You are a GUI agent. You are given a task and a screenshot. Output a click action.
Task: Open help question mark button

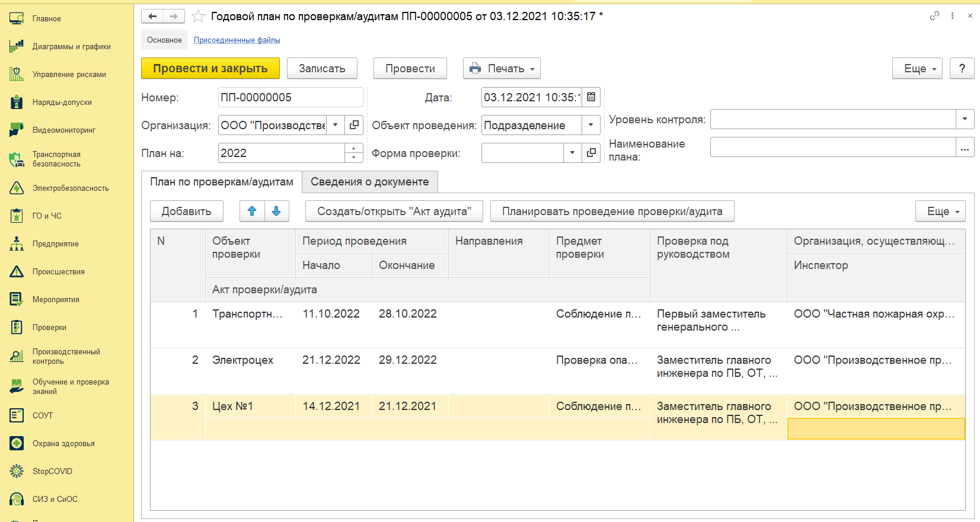coord(962,68)
